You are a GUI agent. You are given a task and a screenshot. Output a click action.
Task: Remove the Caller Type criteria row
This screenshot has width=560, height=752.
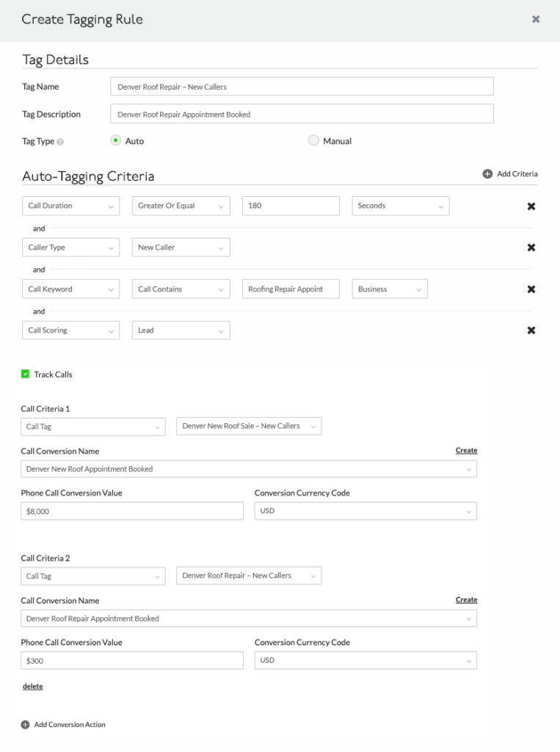531,247
